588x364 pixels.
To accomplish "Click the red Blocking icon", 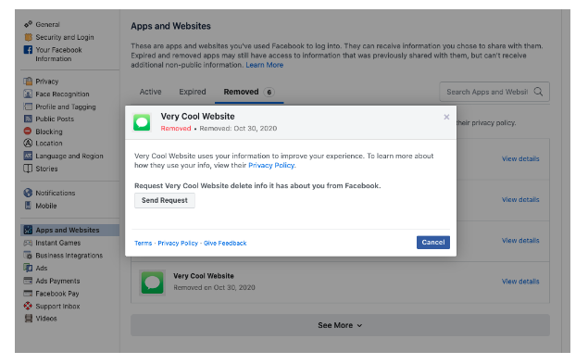I will pos(28,131).
